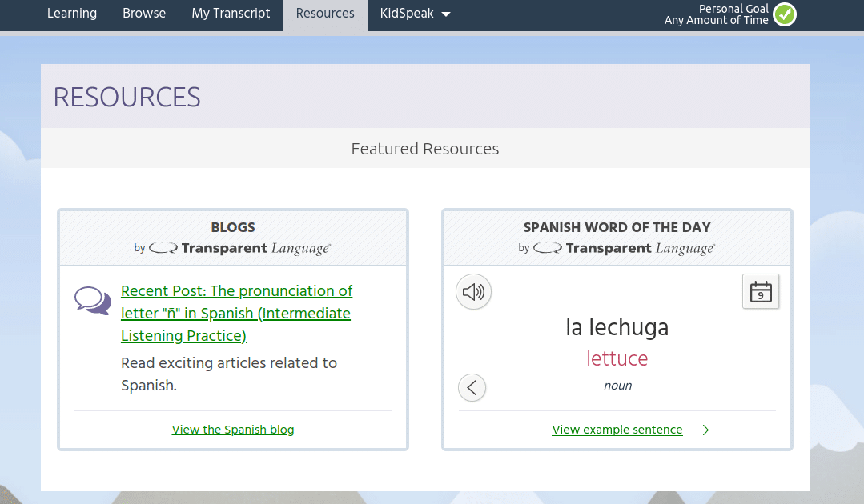This screenshot has width=864, height=504.
Task: Go to the previous word of the day
Action: tap(472, 388)
